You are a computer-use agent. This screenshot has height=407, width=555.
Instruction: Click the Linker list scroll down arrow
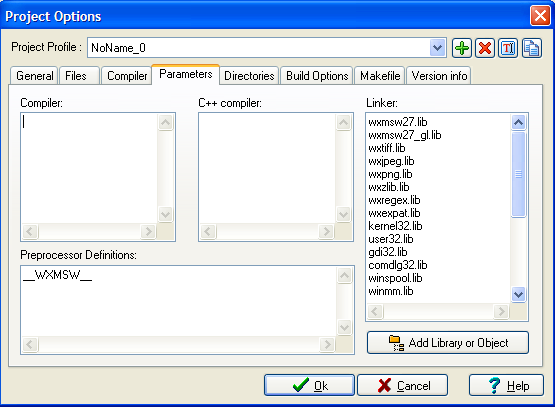pyautogui.click(x=519, y=294)
